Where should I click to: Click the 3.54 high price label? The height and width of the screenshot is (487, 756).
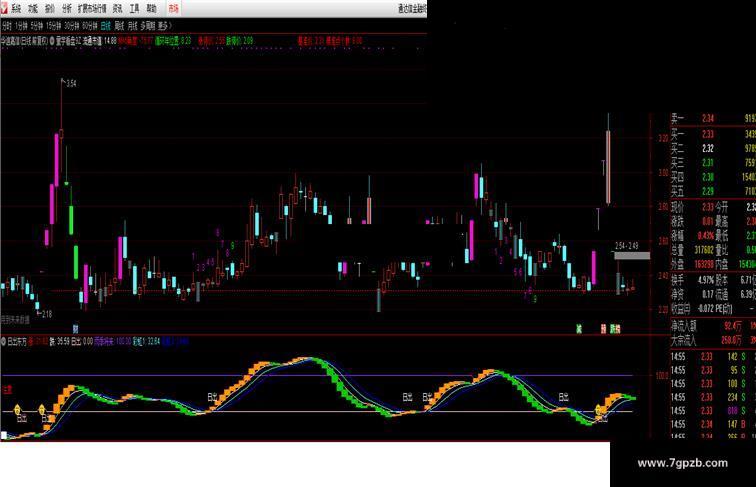click(71, 84)
